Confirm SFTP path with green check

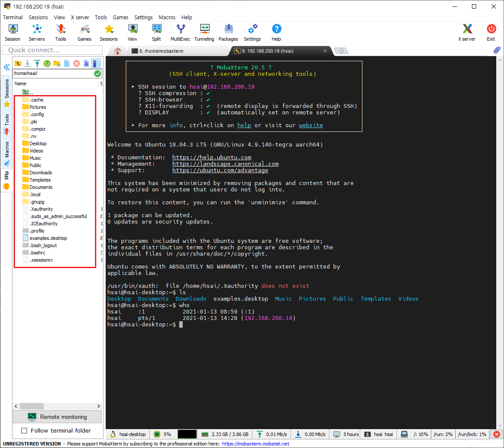98,74
